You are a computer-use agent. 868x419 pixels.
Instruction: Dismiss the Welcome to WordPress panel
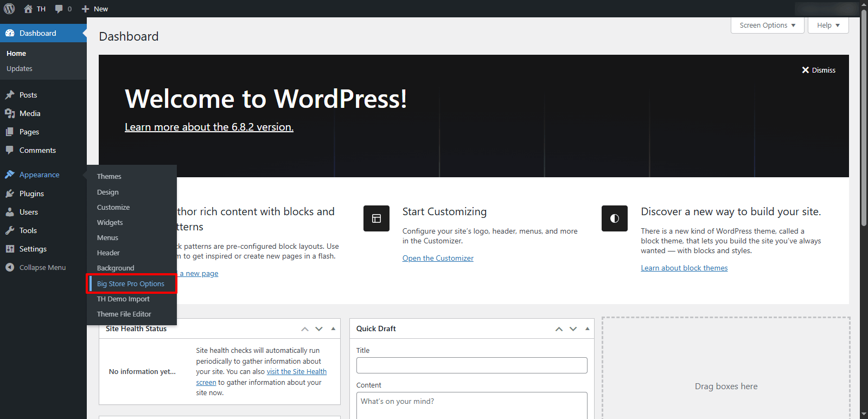pyautogui.click(x=819, y=70)
